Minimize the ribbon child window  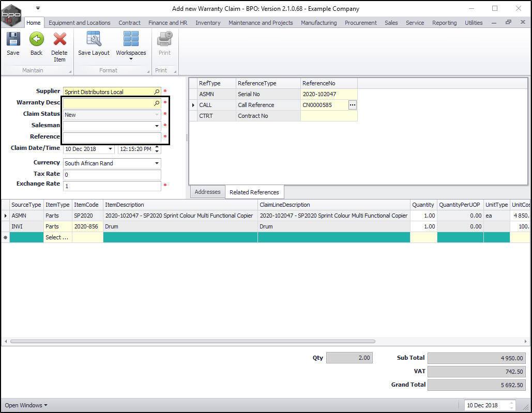[494, 23]
